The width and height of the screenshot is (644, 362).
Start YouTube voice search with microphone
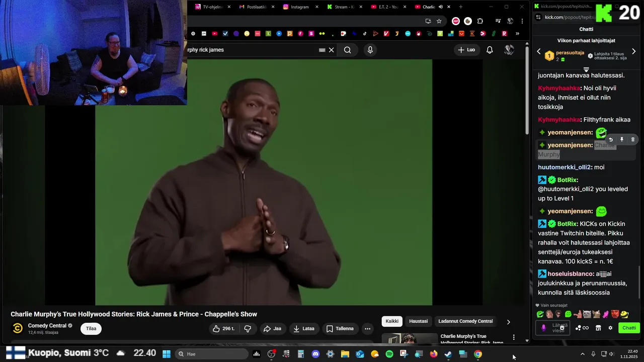(x=370, y=50)
